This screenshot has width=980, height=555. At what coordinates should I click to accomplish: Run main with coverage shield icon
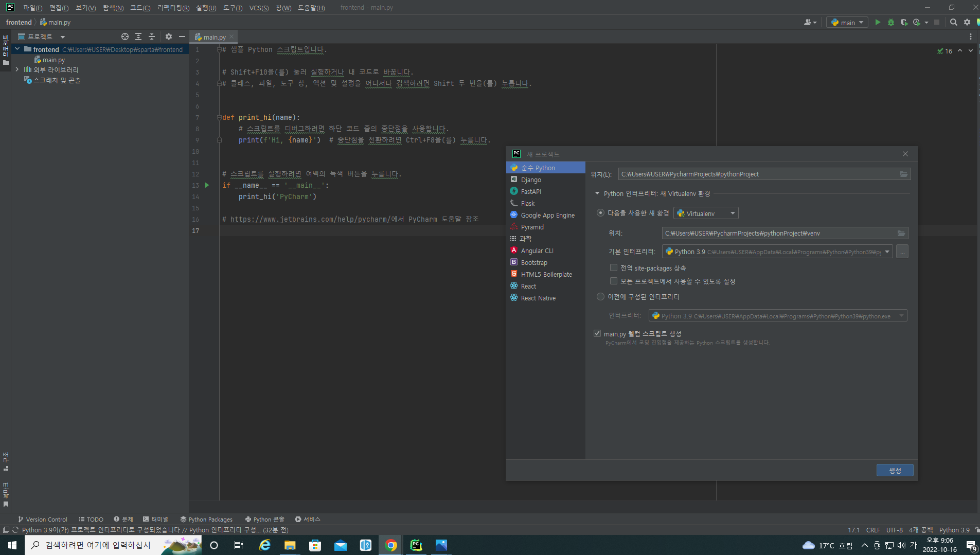(904, 22)
